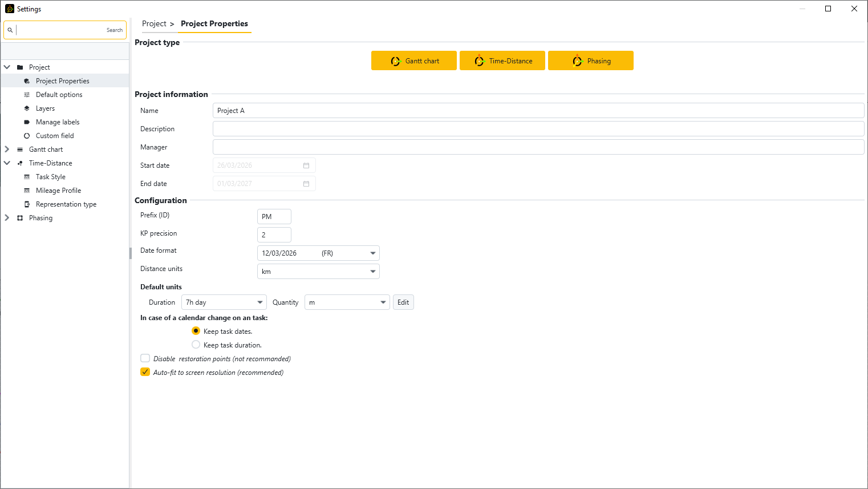The height and width of the screenshot is (489, 868).
Task: Click the Task Style icon
Action: (27, 177)
